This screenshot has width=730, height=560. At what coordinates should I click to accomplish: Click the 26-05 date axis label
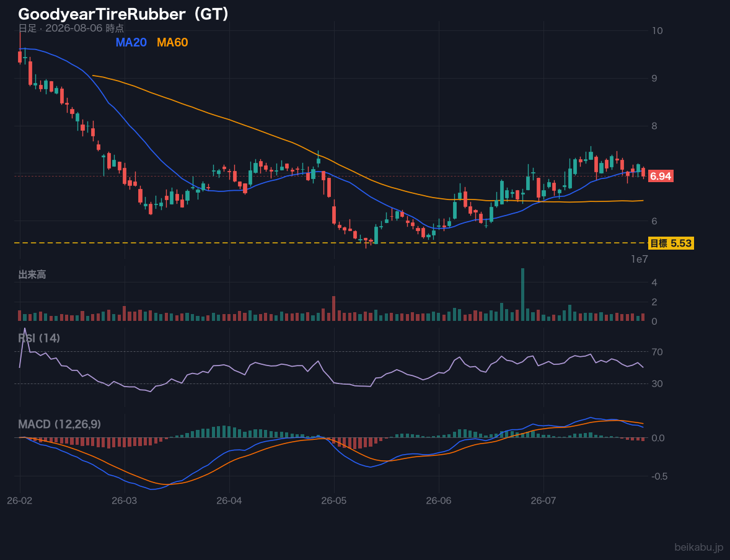pyautogui.click(x=334, y=501)
